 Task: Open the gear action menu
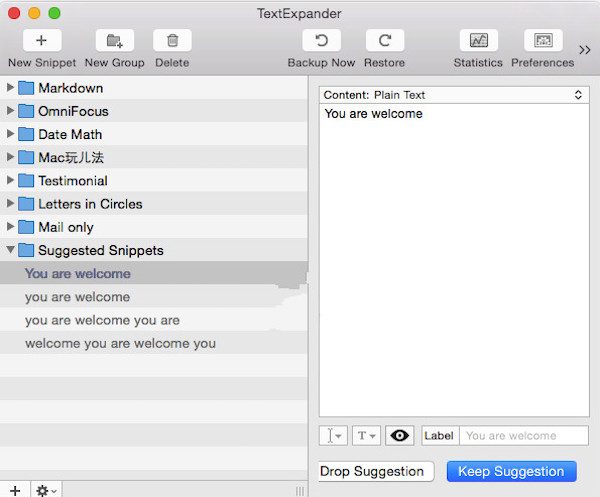46,490
